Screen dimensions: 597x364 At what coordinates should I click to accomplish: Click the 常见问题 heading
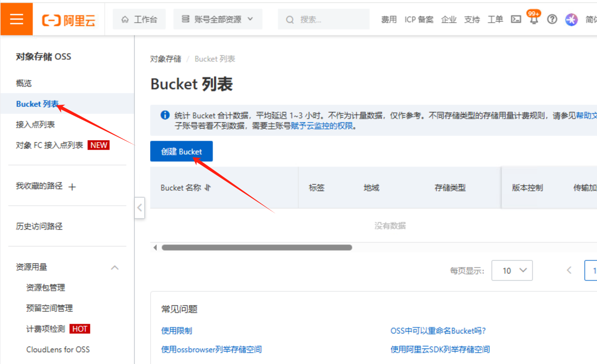tap(180, 309)
